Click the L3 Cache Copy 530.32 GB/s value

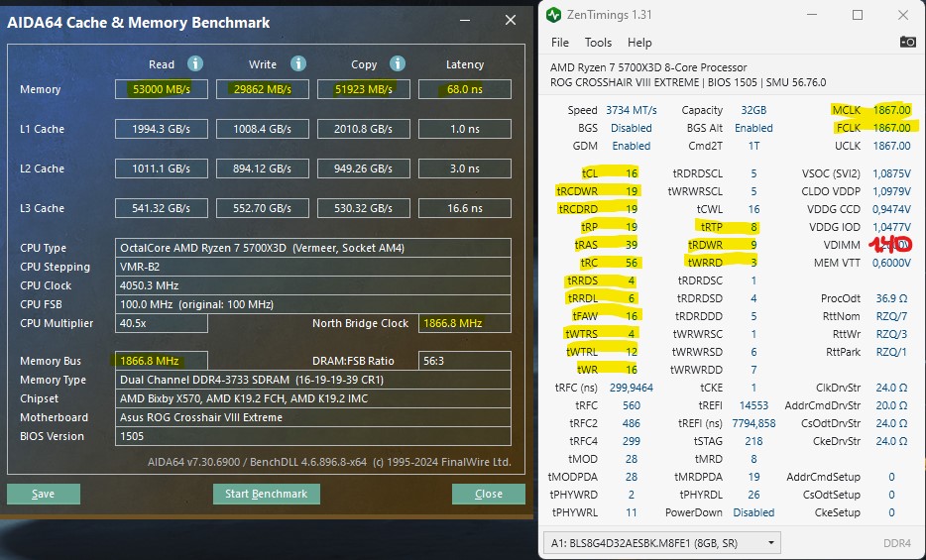(363, 208)
